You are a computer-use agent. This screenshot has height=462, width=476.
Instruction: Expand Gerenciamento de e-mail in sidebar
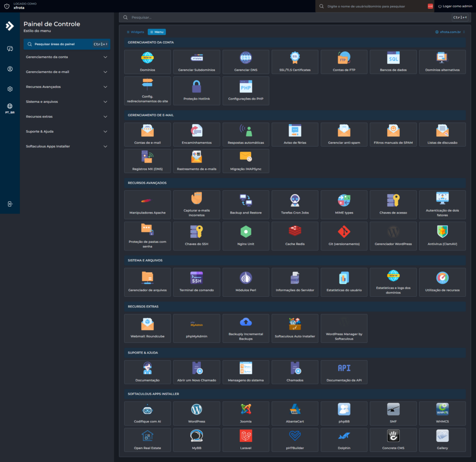pyautogui.click(x=66, y=72)
